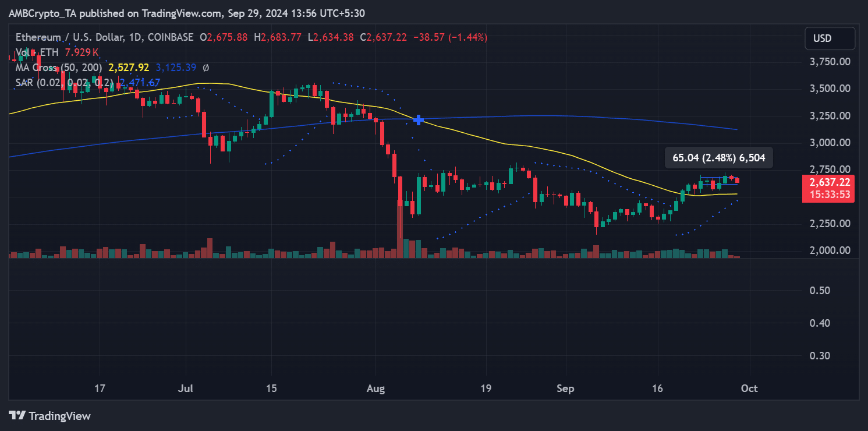Click the measurement tooltip 65.04 (2.48%) 6,504

pos(719,157)
